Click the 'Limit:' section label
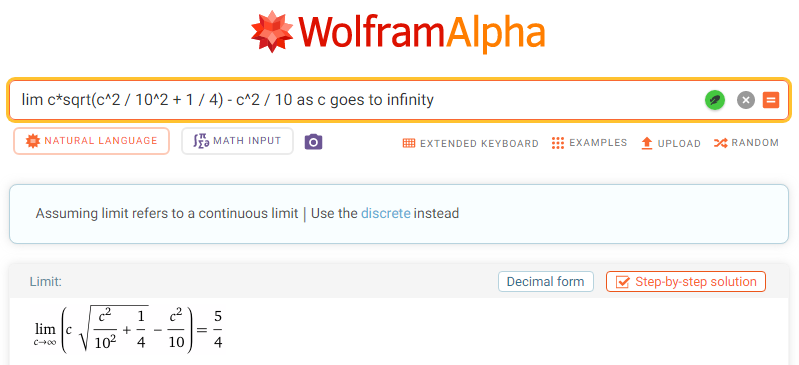 (x=45, y=281)
